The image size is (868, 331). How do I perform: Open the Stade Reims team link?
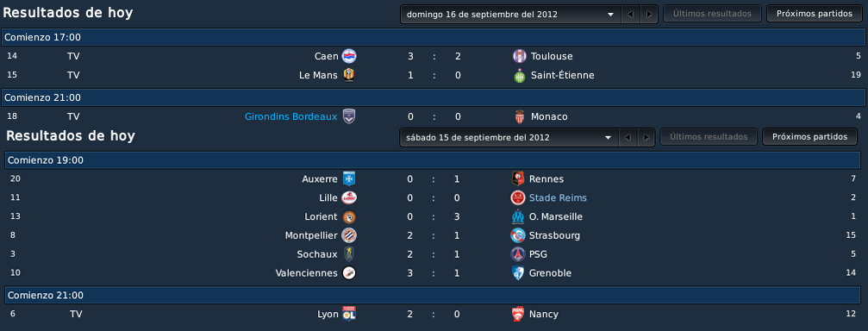coord(558,197)
